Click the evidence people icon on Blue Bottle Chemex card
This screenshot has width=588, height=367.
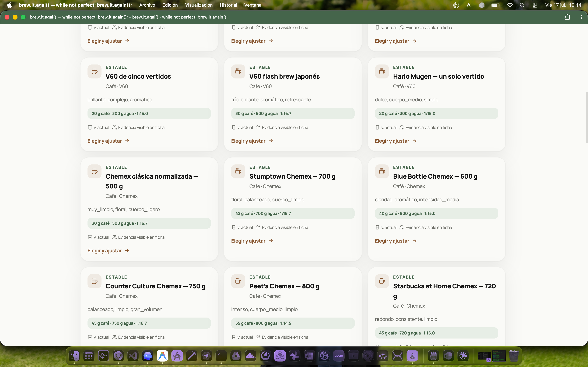click(402, 227)
